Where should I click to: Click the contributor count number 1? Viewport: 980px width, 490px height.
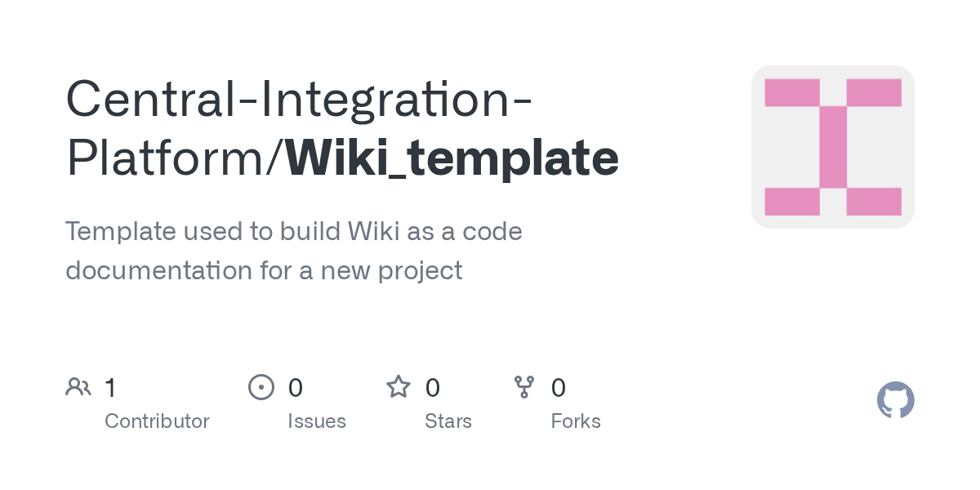110,387
